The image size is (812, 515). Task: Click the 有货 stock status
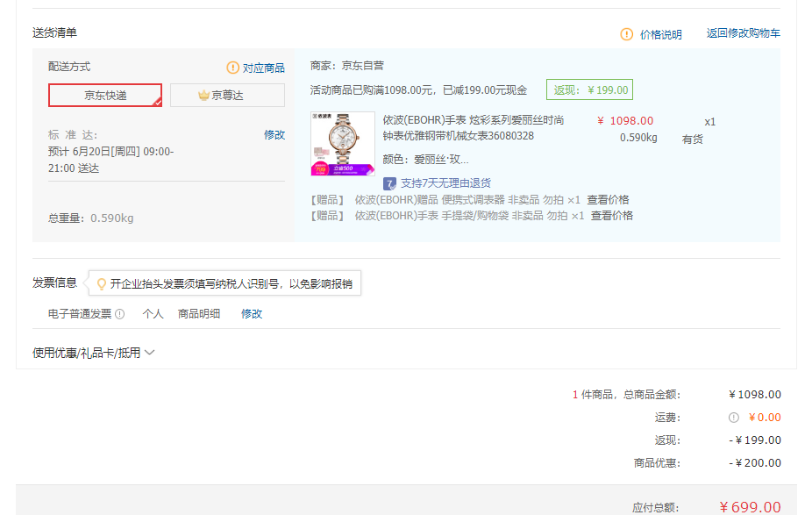[x=693, y=139]
